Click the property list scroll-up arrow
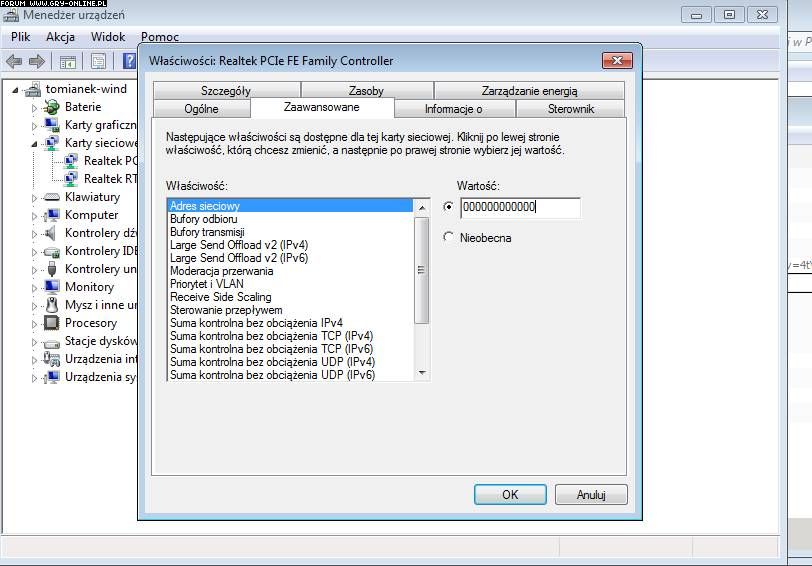 tap(422, 208)
